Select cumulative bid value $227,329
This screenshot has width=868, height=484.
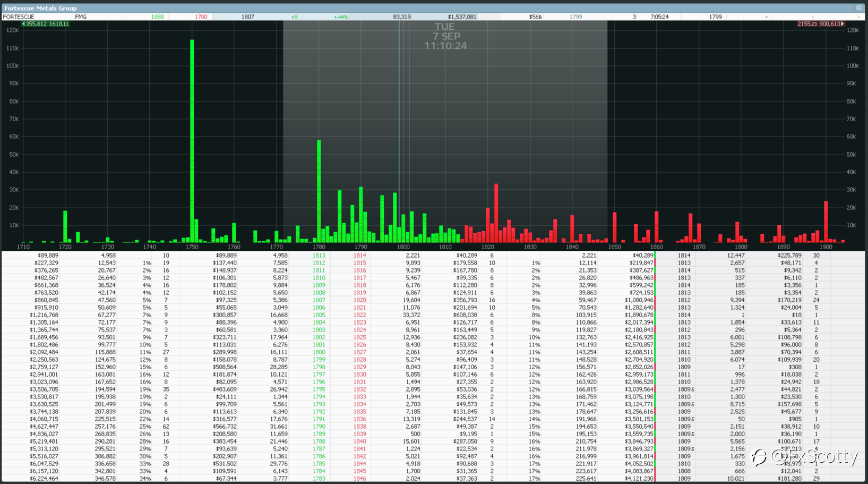46,263
